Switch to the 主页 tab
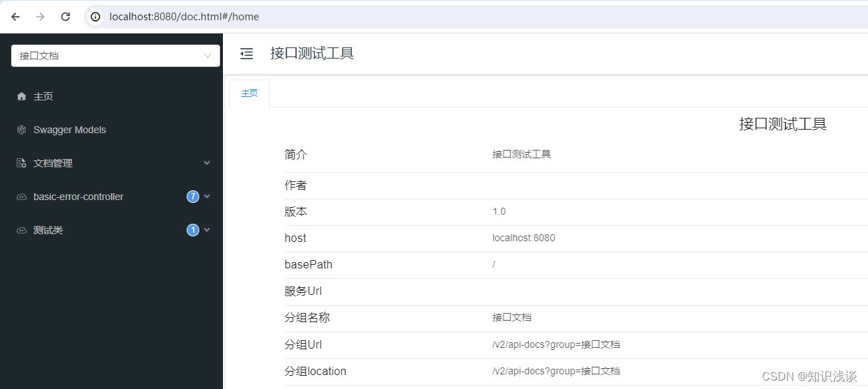868x389 pixels. (249, 93)
